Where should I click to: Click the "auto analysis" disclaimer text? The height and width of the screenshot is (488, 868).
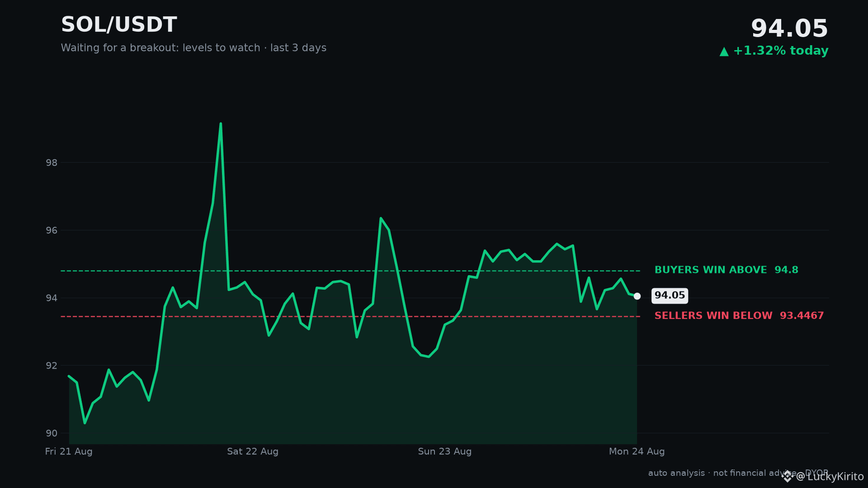pyautogui.click(x=738, y=473)
